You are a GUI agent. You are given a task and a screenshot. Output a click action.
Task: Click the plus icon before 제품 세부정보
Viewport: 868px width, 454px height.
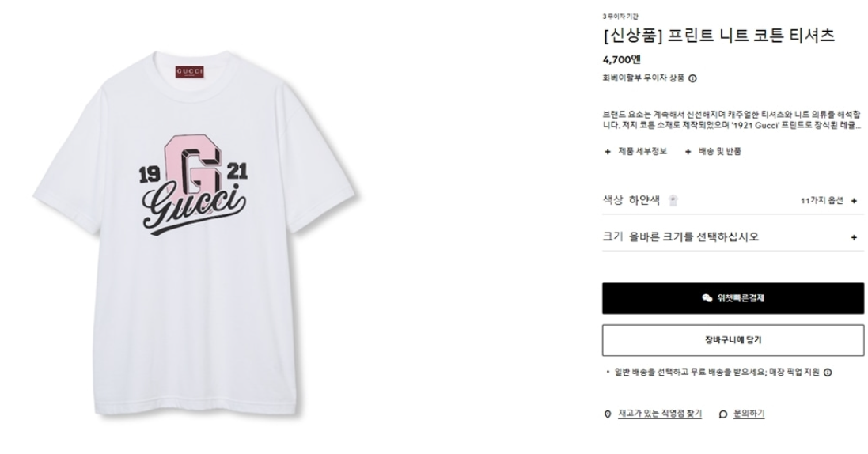(607, 152)
